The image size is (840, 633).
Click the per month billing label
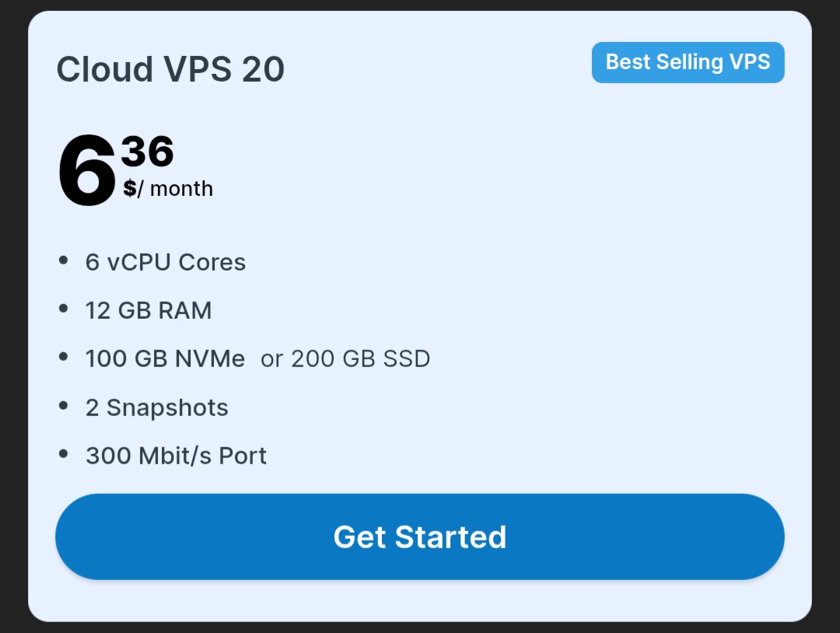pos(175,188)
